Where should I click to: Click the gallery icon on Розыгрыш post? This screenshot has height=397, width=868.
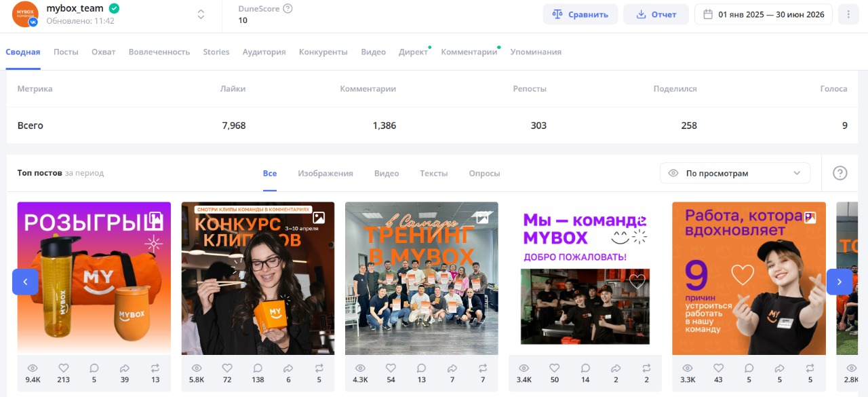[x=155, y=219]
